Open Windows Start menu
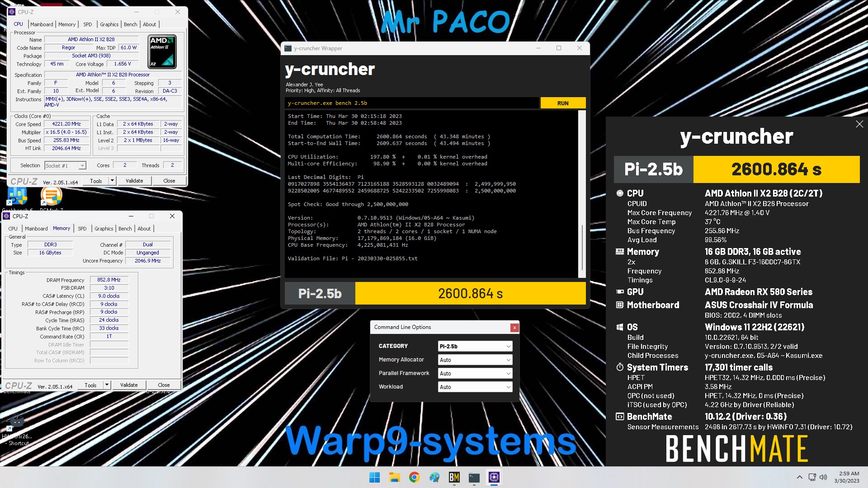This screenshot has width=868, height=488. point(375,477)
